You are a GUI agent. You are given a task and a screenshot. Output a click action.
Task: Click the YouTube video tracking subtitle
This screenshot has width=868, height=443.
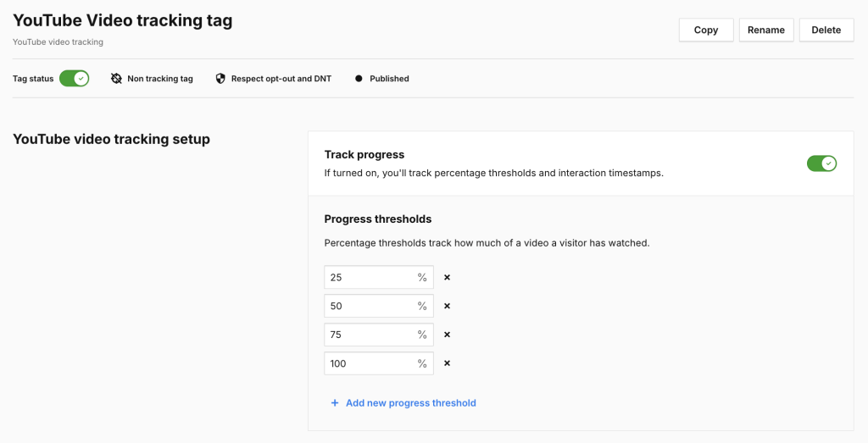click(x=58, y=42)
